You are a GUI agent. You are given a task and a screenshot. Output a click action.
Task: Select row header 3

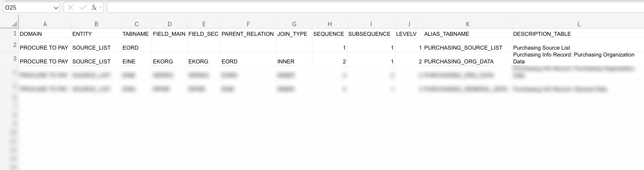click(15, 58)
